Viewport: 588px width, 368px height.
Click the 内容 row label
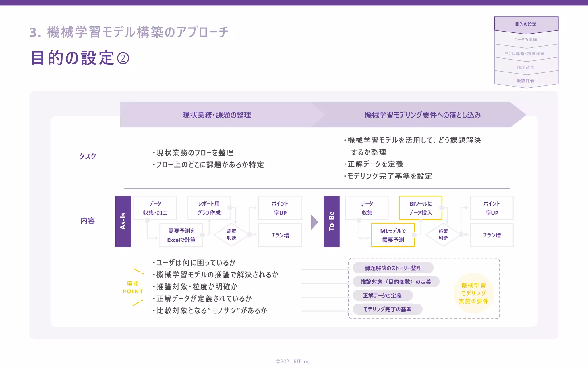[x=88, y=221]
